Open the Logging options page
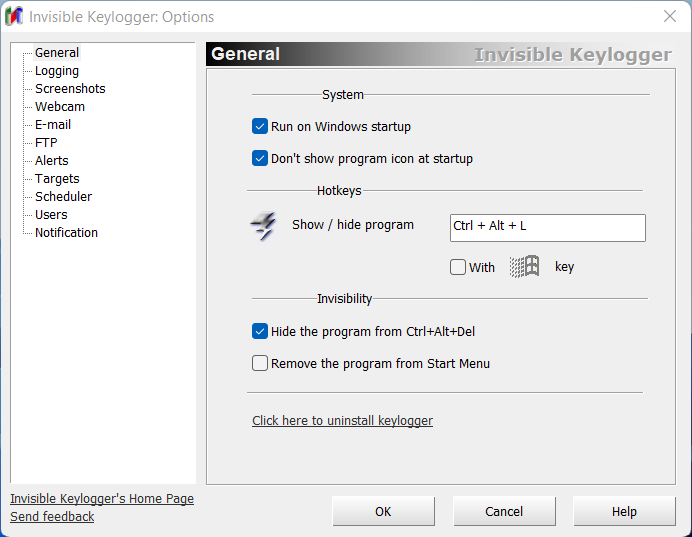The image size is (692, 537). point(57,71)
